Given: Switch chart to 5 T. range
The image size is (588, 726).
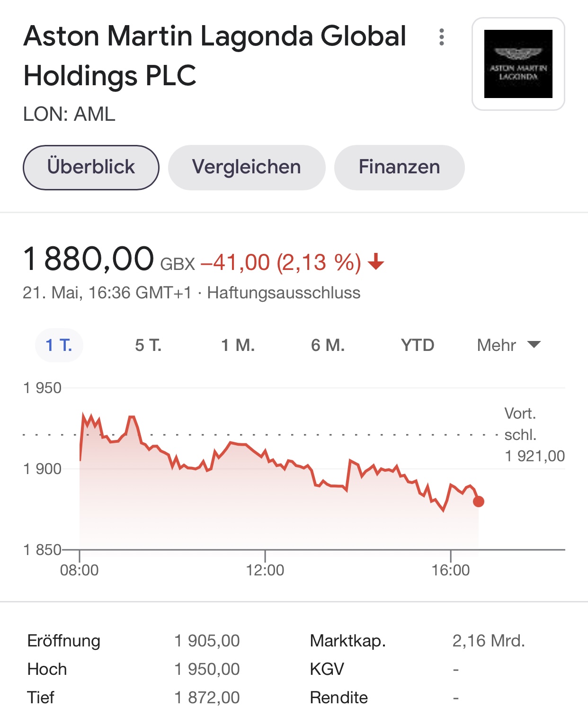Looking at the screenshot, I should 148,345.
